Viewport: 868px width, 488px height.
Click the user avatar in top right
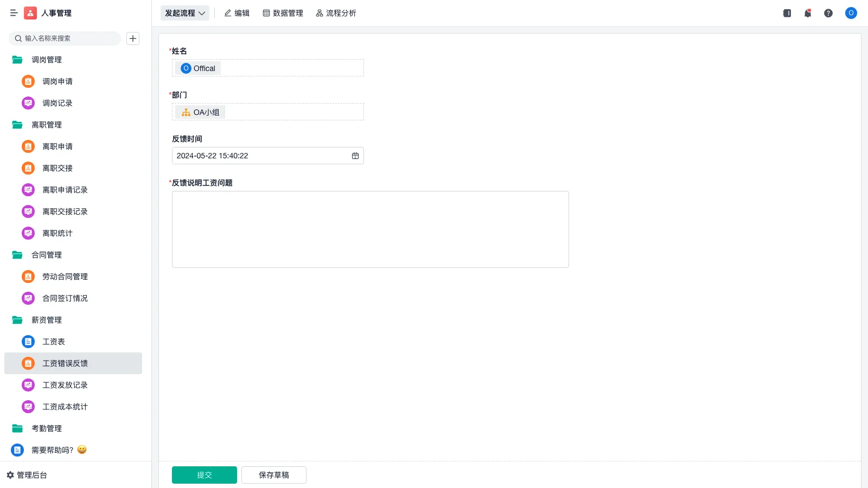coord(851,13)
